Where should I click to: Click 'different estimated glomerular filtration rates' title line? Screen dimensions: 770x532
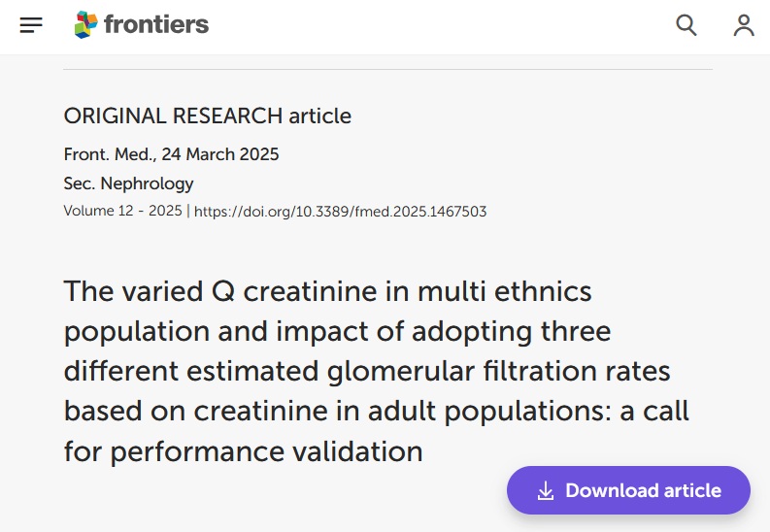pos(367,371)
